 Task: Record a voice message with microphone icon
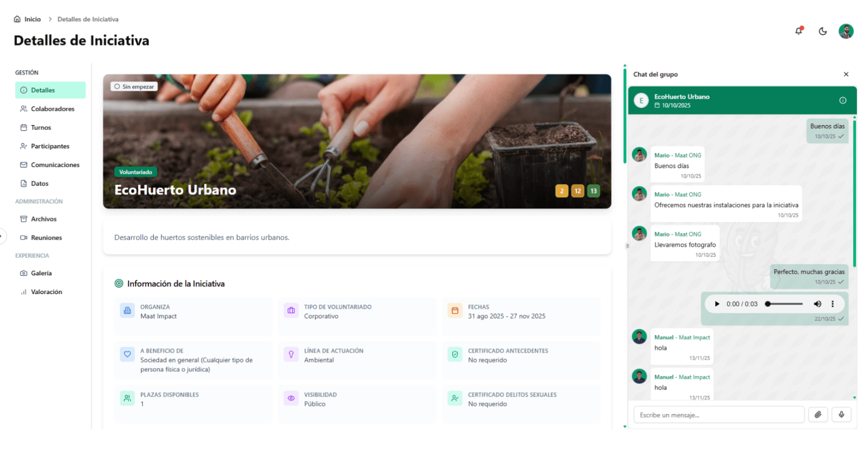click(x=841, y=415)
